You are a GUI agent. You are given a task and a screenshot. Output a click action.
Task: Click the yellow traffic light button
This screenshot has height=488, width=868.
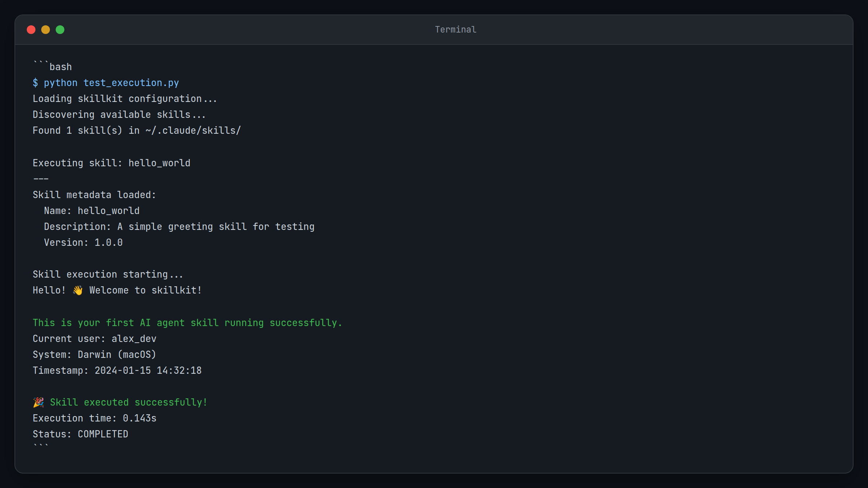pos(46,29)
